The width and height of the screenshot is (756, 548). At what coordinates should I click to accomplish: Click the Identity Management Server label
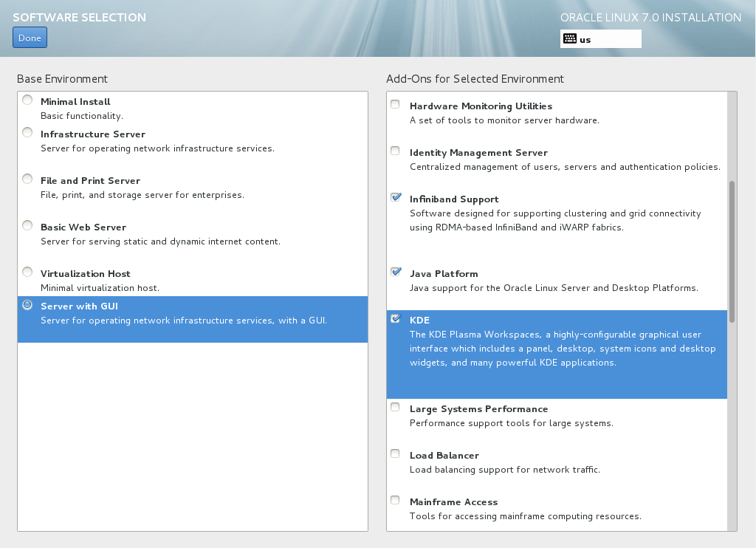(478, 153)
